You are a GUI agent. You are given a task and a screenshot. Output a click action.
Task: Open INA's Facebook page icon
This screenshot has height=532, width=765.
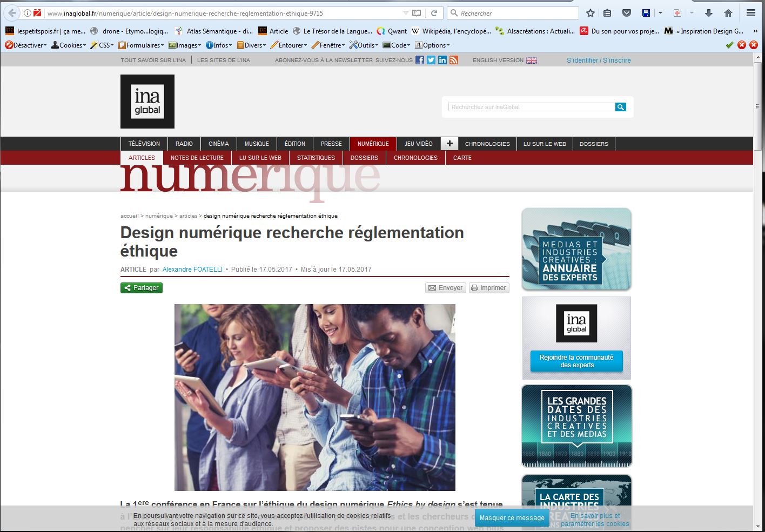[420, 60]
